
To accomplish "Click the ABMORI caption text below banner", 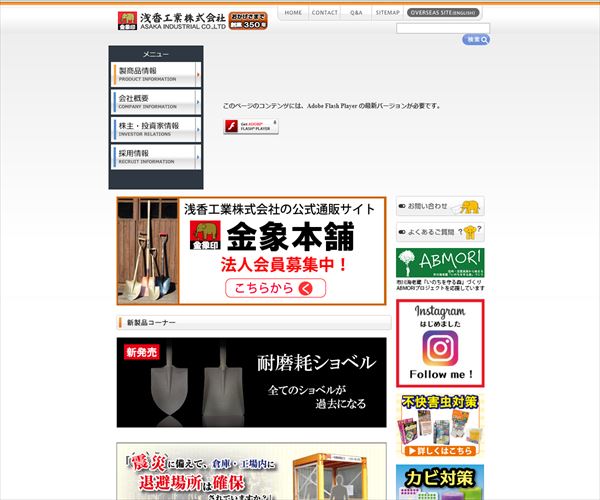I will 440,285.
